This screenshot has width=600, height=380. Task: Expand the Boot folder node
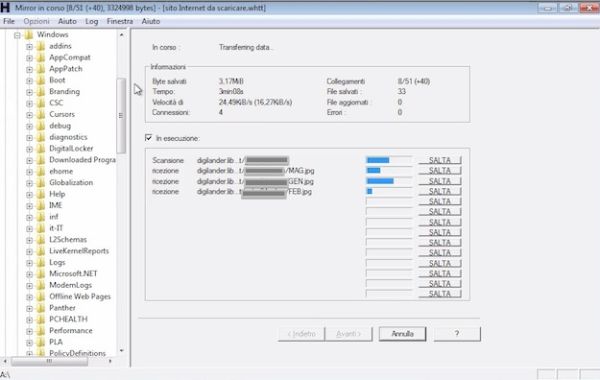29,81
